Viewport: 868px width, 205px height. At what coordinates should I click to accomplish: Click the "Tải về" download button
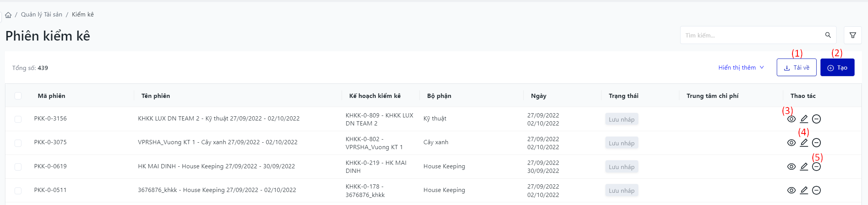coord(796,68)
